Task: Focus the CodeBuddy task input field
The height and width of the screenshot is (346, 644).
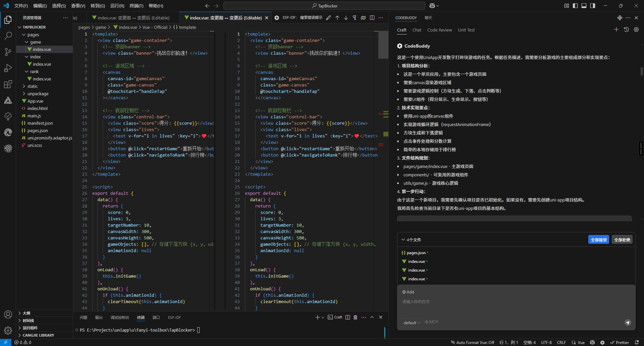Action: 517,302
